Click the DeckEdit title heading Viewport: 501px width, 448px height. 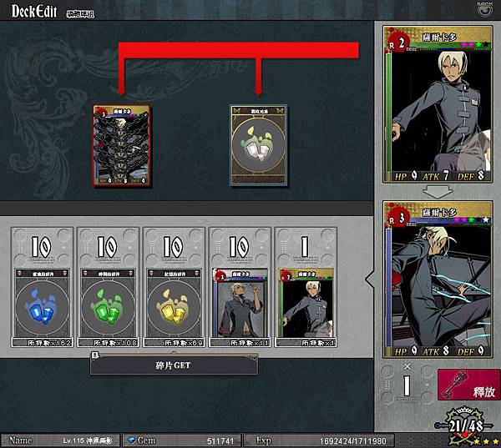[34, 11]
